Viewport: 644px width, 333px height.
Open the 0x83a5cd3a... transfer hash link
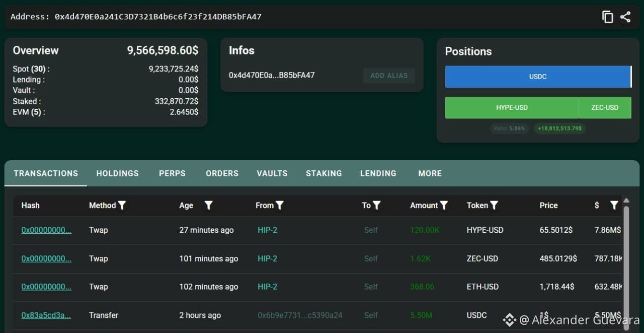46,315
